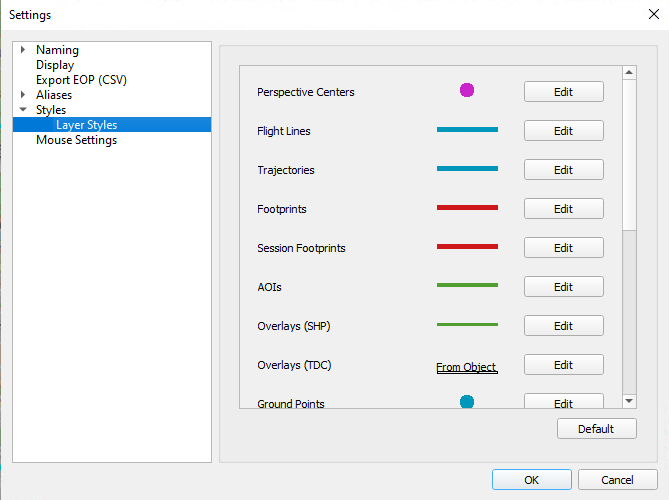Click the red Footprints line swatch
This screenshot has height=500, width=669.
click(467, 208)
